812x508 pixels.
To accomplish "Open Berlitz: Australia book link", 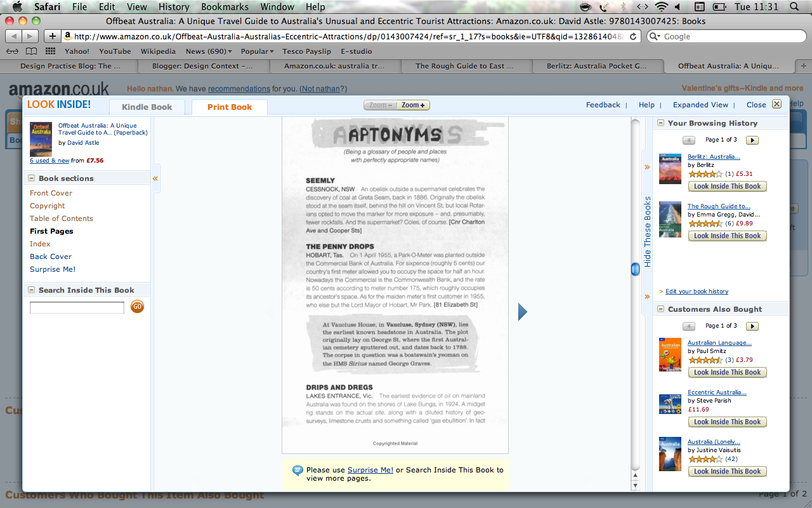I will click(714, 157).
